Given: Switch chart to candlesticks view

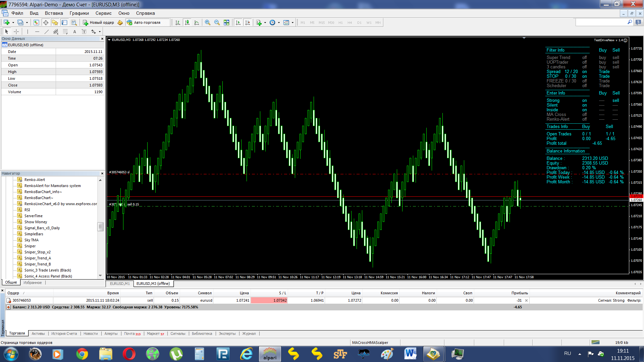Looking at the screenshot, I should (187, 22).
